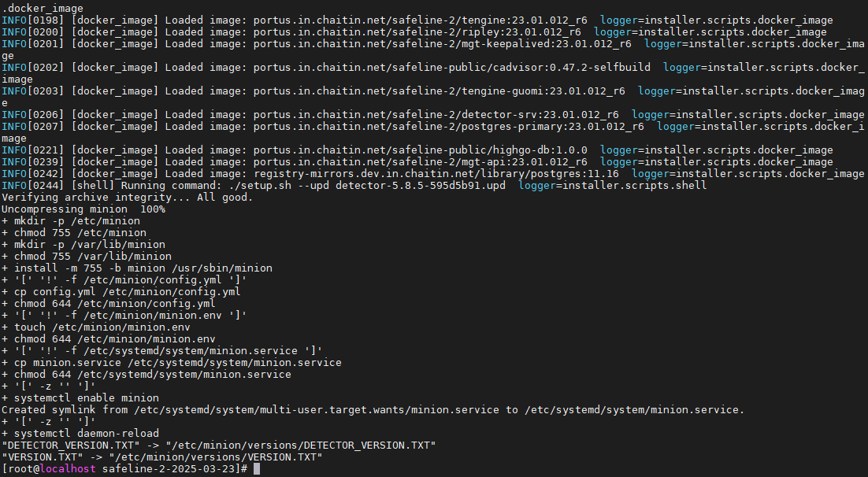Click the terminal cursor after the prompt
This screenshot has height=477, width=868.
click(257, 469)
